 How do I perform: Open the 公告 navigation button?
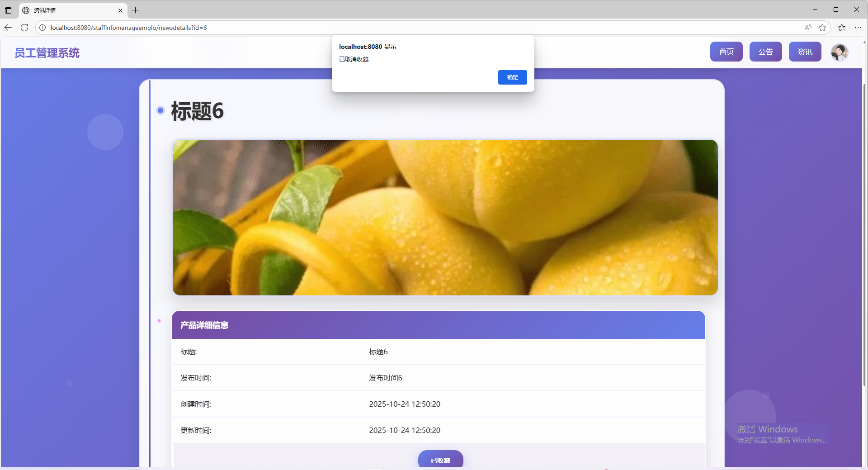click(765, 52)
